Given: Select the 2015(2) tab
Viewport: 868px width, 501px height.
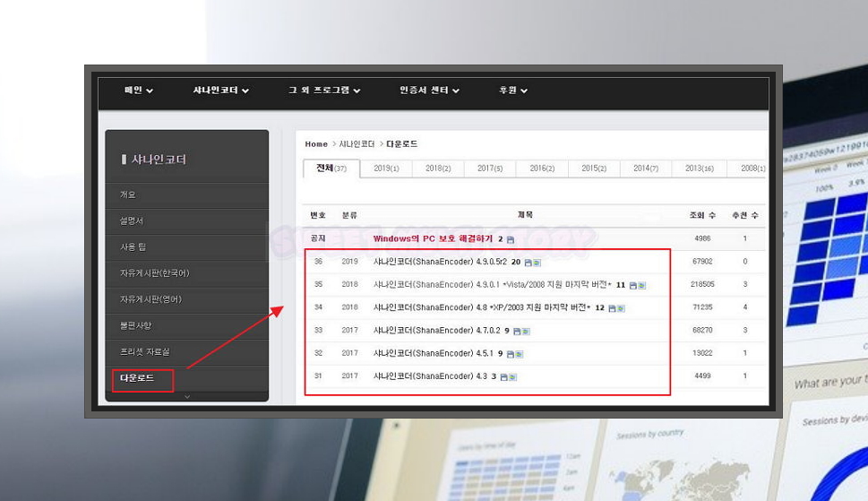Looking at the screenshot, I should click(x=594, y=168).
